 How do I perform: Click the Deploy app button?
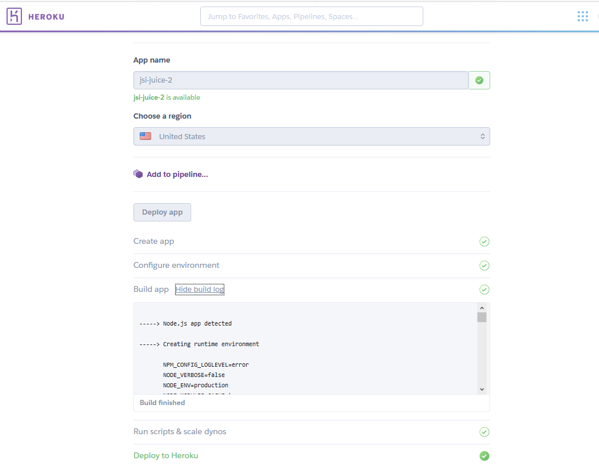pyautogui.click(x=162, y=212)
